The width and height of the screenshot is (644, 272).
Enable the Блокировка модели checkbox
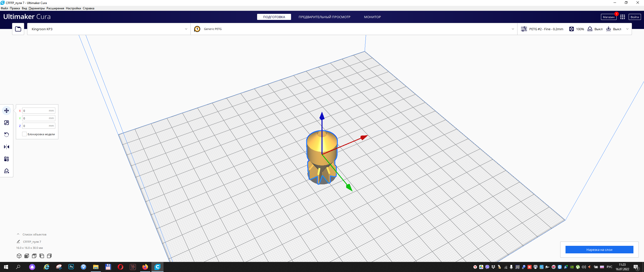click(x=24, y=134)
